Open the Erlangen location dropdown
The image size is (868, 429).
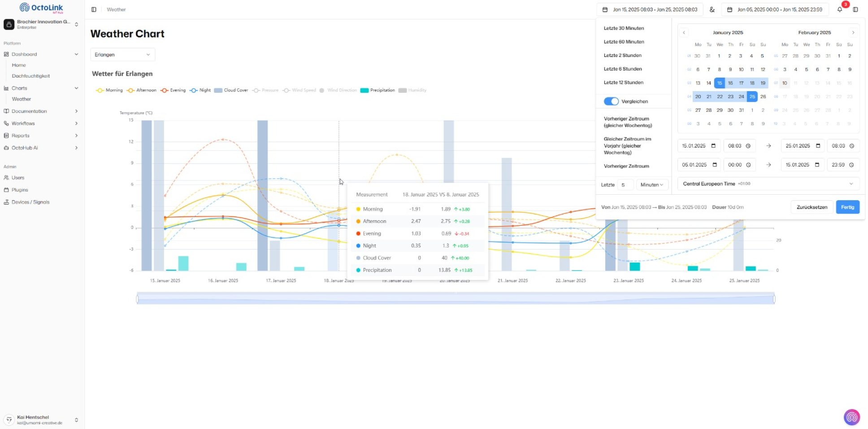click(122, 55)
